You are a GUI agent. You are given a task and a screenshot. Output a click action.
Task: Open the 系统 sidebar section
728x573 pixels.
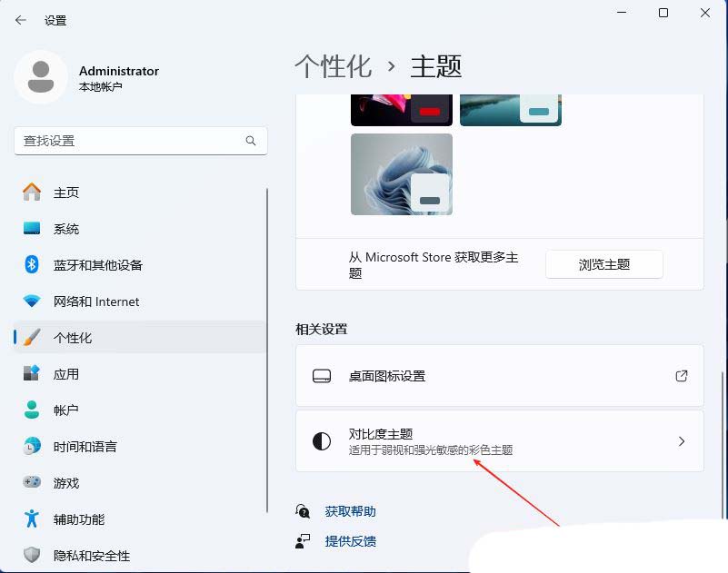tap(66, 229)
